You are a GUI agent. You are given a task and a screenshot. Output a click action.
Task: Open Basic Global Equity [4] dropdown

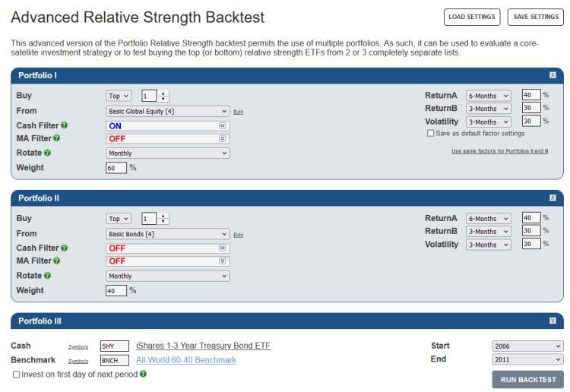pyautogui.click(x=168, y=112)
